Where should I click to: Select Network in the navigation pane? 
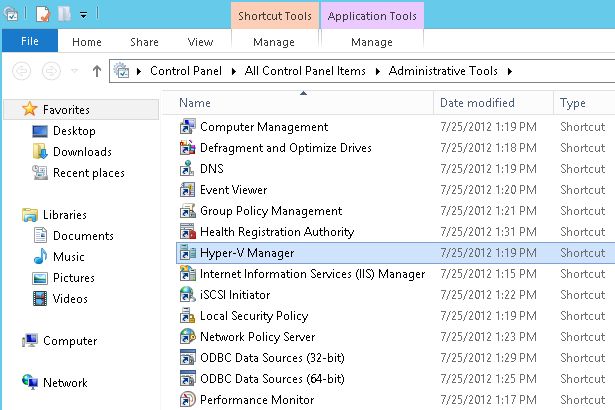point(65,383)
